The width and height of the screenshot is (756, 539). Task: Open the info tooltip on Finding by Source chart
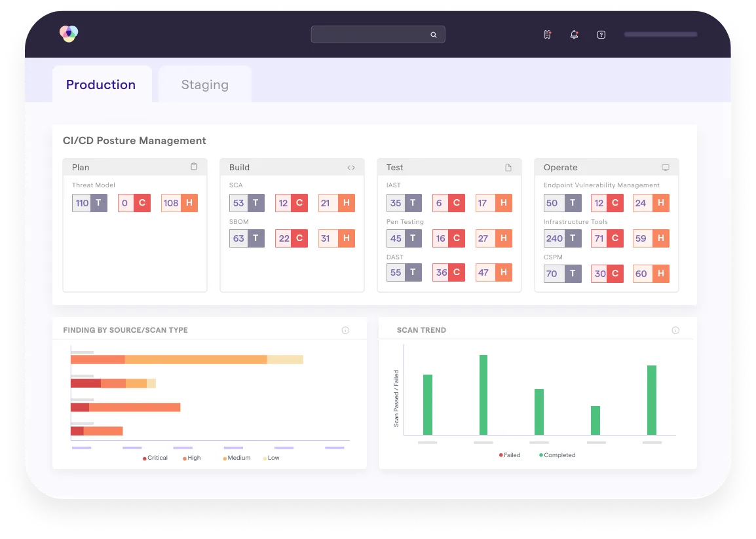[345, 330]
